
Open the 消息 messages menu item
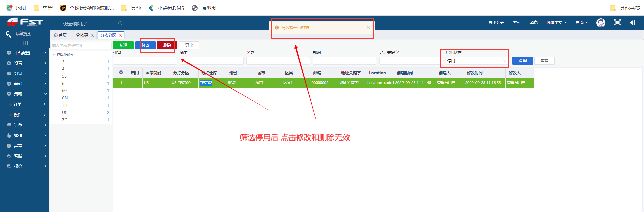pyautogui.click(x=534, y=23)
